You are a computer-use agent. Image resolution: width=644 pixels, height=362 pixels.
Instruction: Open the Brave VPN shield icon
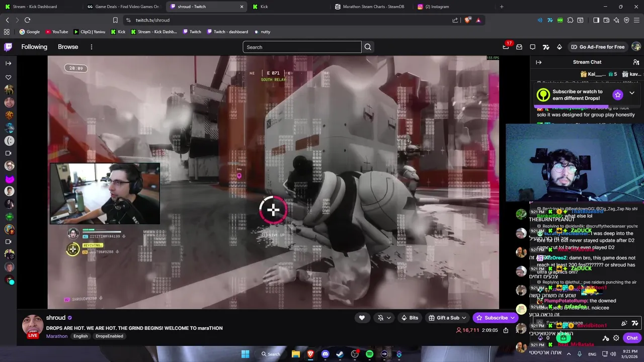click(626, 20)
